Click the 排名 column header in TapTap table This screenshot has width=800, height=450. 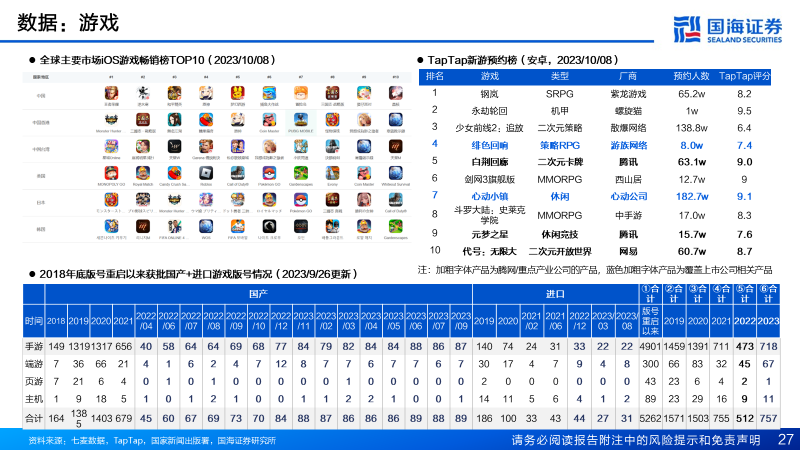(435, 77)
